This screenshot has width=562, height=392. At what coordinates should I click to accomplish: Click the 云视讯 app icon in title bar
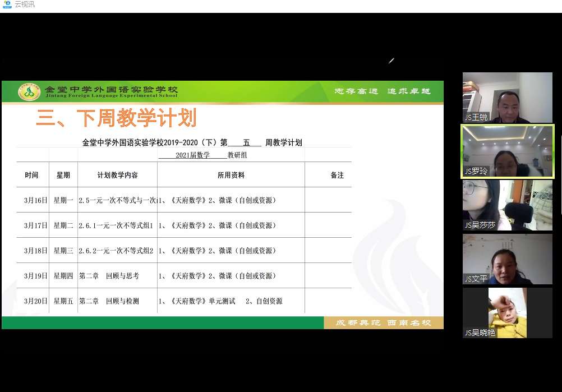[7, 4]
